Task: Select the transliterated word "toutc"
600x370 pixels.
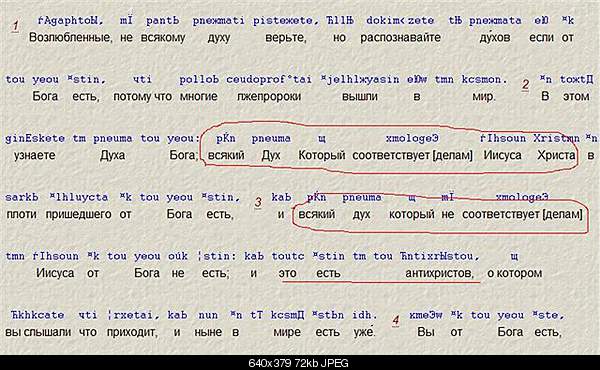Action: 288,256
